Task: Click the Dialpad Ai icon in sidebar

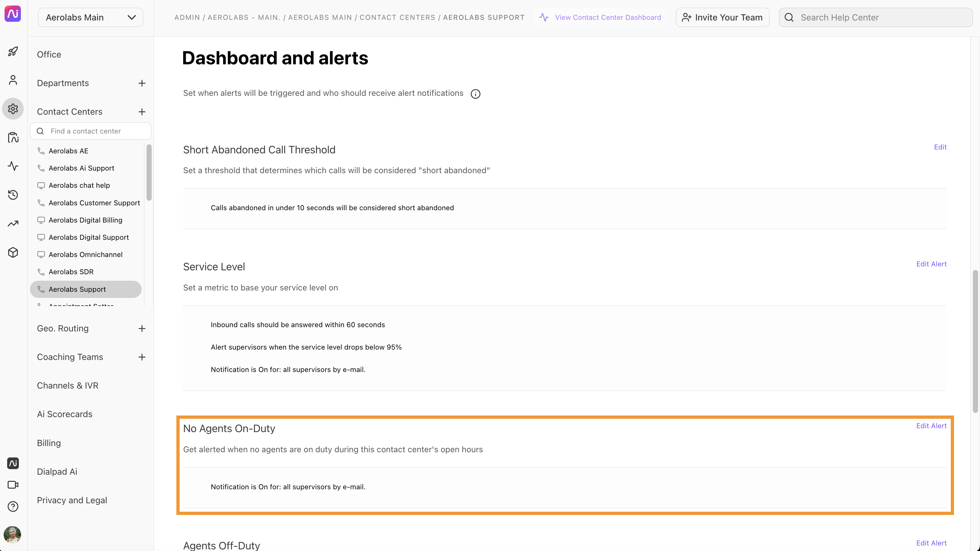Action: click(x=13, y=463)
